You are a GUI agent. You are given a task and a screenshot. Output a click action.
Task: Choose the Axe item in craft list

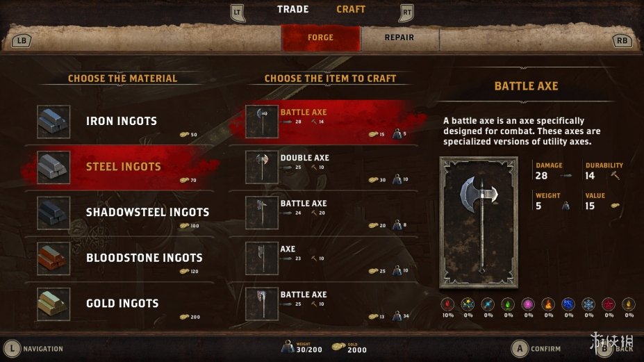click(x=323, y=258)
